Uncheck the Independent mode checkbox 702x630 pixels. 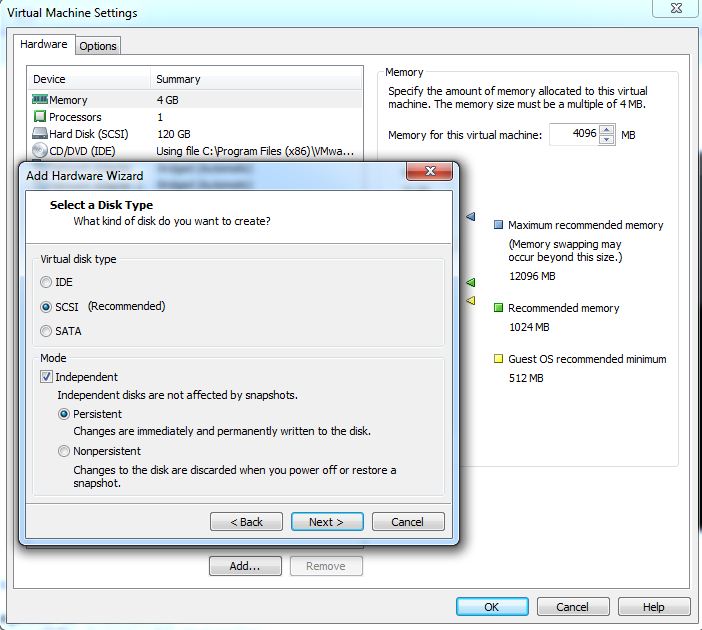46,377
